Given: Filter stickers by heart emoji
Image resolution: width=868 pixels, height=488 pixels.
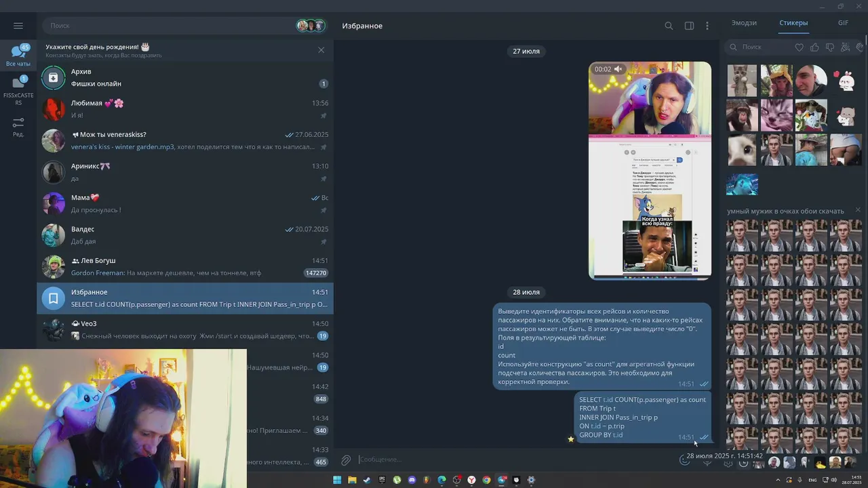Looking at the screenshot, I should click(x=800, y=47).
